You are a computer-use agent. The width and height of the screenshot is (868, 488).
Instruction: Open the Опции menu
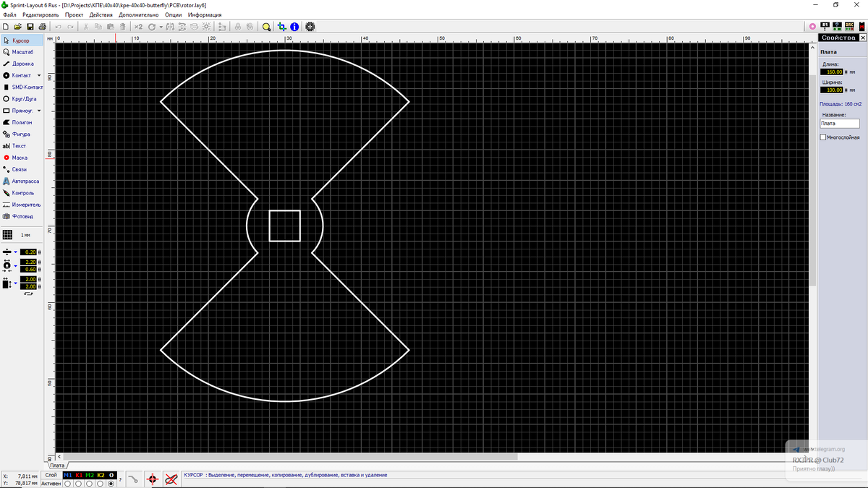point(174,14)
